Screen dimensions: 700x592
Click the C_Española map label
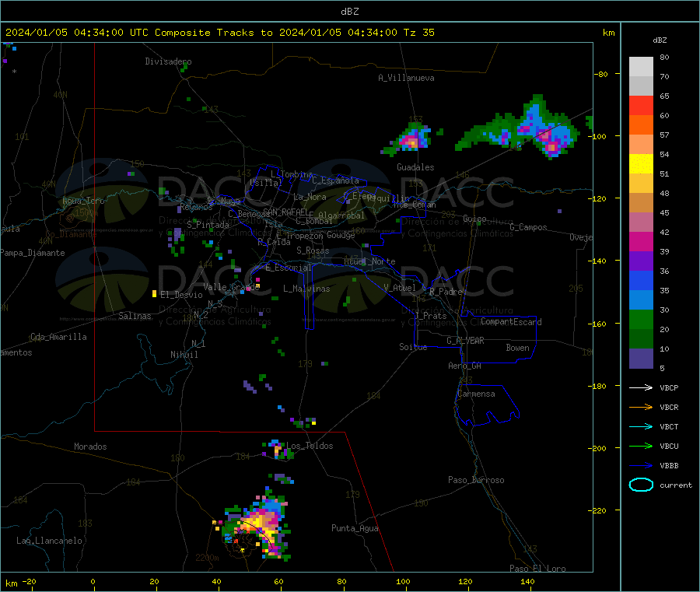coord(335,180)
